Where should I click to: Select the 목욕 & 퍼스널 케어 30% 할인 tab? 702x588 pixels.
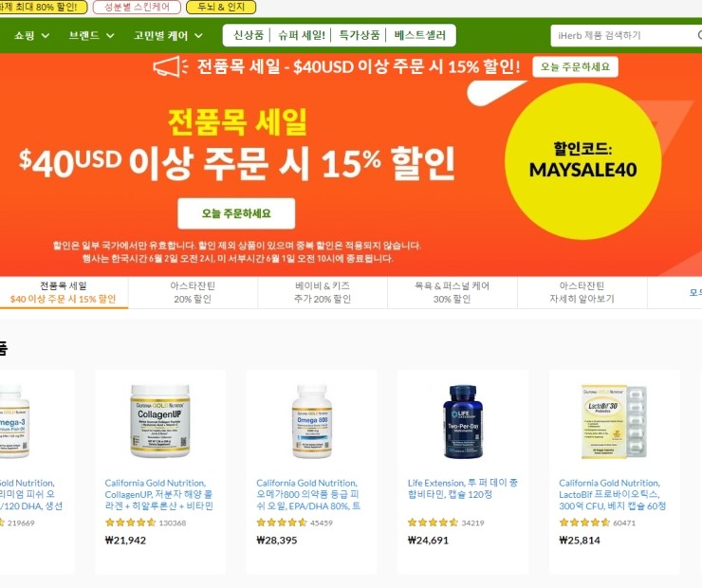[x=453, y=292]
